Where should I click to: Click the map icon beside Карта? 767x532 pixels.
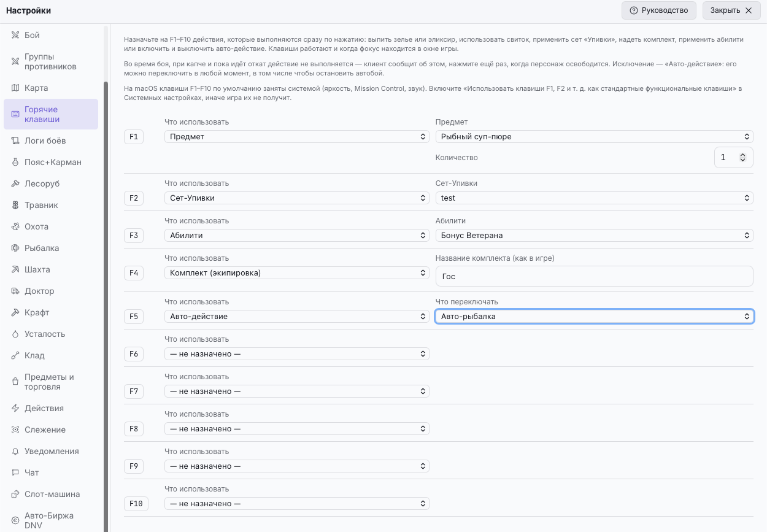tap(15, 88)
